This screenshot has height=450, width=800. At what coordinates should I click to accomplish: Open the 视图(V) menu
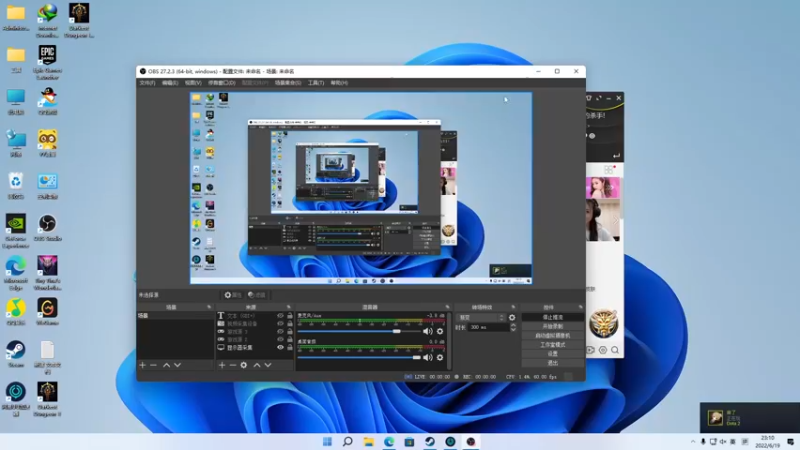coord(193,83)
